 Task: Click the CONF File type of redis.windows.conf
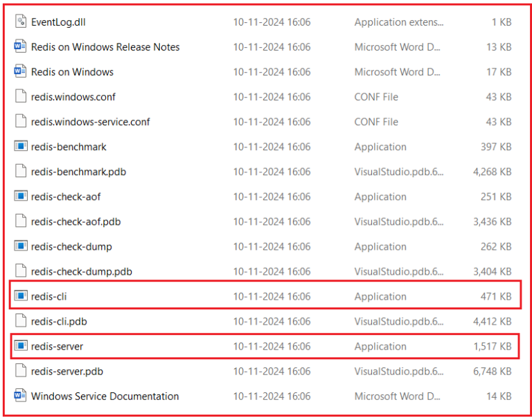pos(376,97)
